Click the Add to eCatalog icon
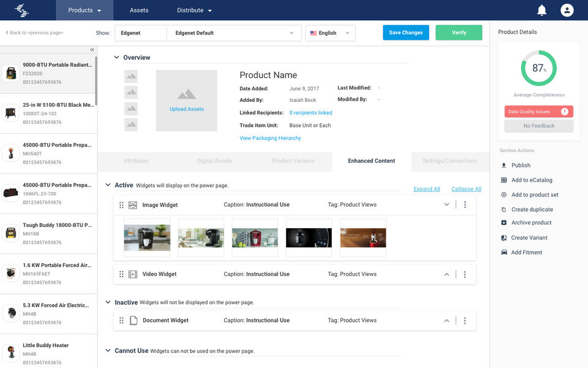This screenshot has width=588, height=368. [504, 180]
